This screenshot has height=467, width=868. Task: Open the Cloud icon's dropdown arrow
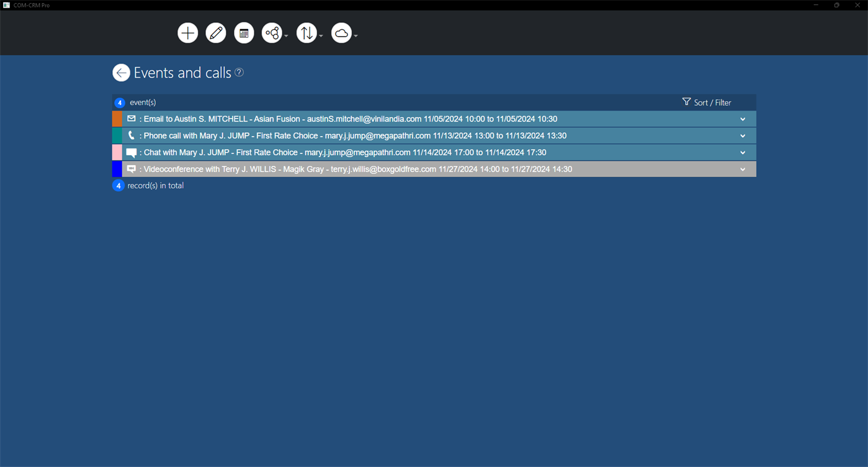coord(355,35)
